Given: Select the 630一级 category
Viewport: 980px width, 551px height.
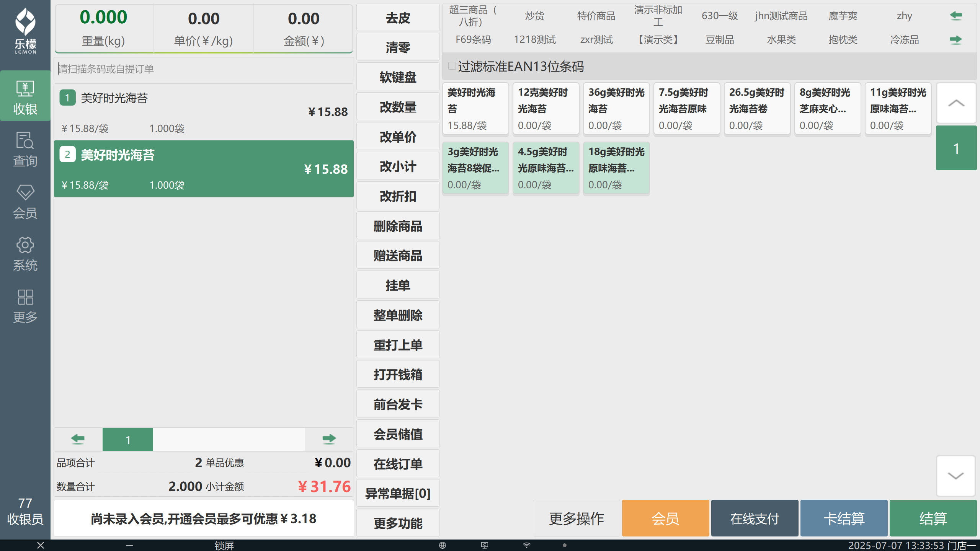Looking at the screenshot, I should point(720,16).
